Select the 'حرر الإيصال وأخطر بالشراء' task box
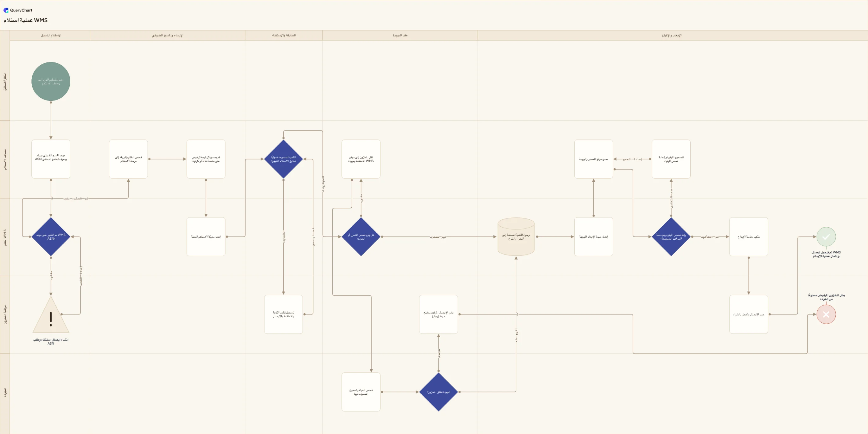This screenshot has height=434, width=868. pyautogui.click(x=748, y=314)
